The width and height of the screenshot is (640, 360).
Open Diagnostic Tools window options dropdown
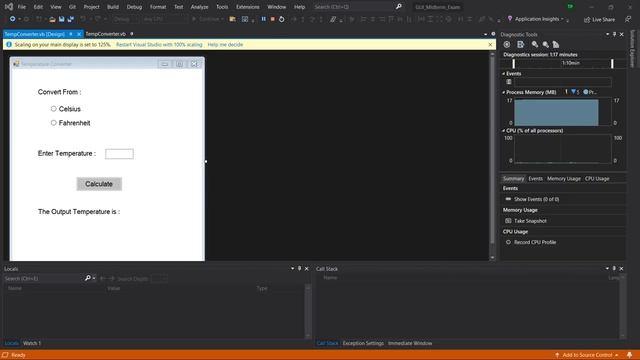click(x=607, y=34)
